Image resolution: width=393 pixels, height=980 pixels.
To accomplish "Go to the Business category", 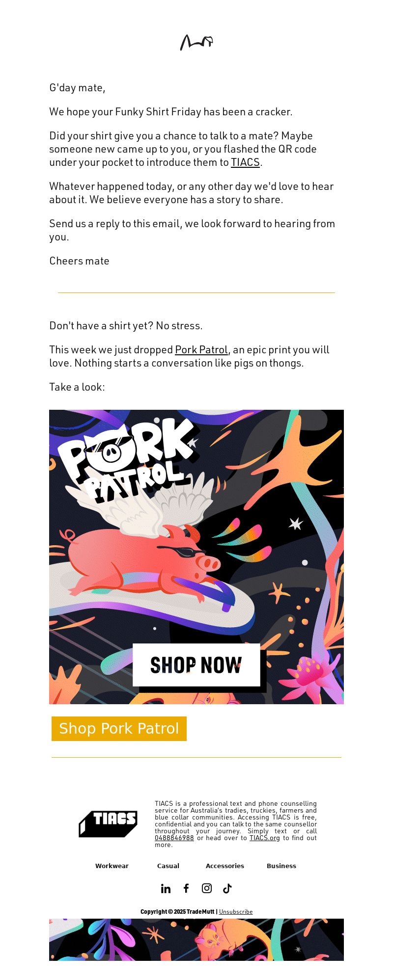I will [281, 866].
